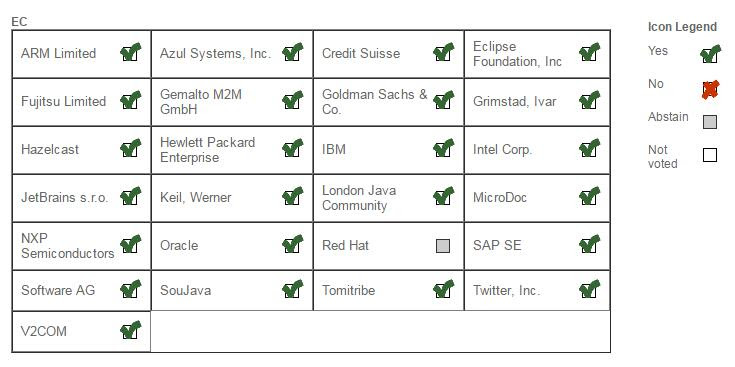This screenshot has width=735, height=367.
Task: Select the Azul Systems, Inc. member name
Action: pos(216,53)
